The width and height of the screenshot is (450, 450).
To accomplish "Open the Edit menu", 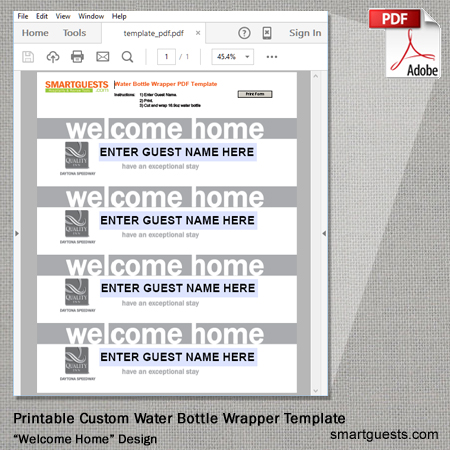I will (42, 16).
